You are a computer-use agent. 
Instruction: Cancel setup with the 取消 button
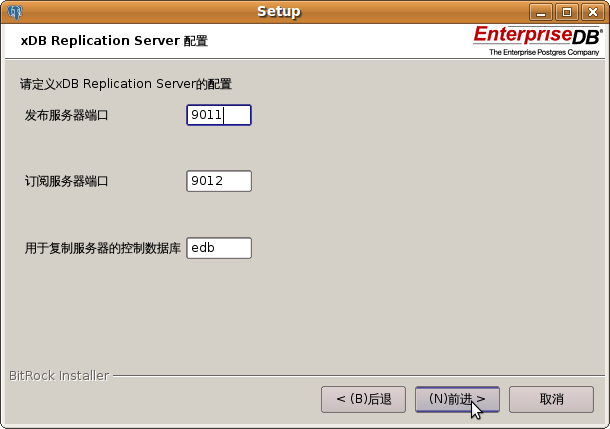tap(551, 399)
